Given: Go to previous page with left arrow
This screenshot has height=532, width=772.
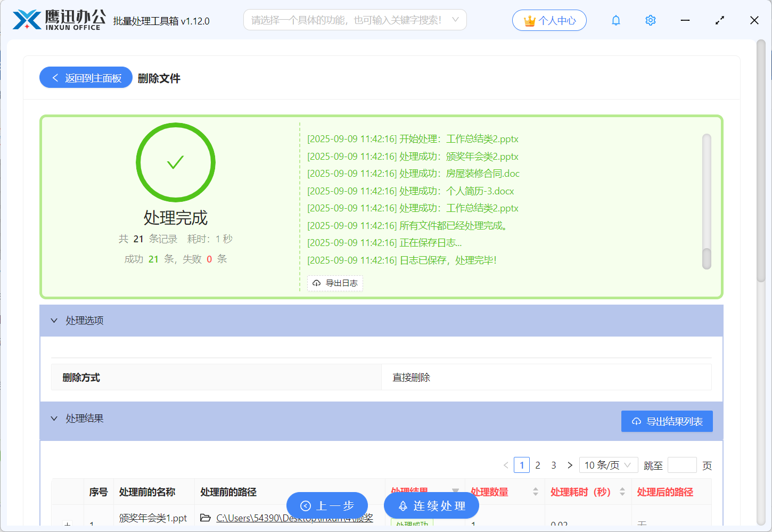Looking at the screenshot, I should 506,465.
